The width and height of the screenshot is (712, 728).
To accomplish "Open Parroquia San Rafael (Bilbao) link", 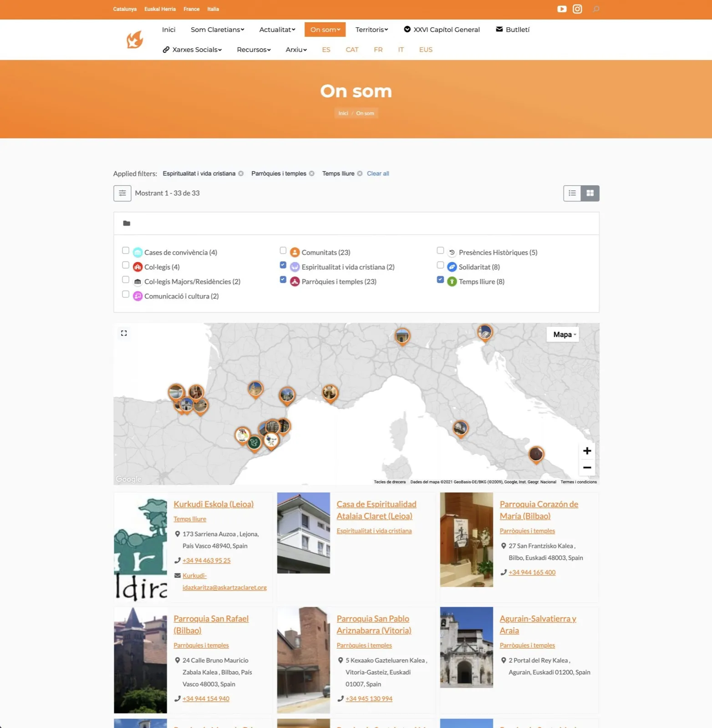I will pyautogui.click(x=211, y=625).
